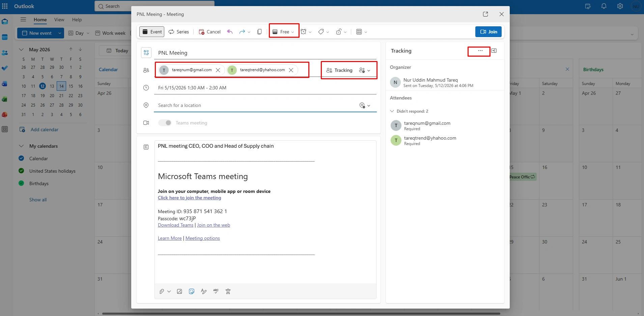Open Tracking pane more options ellipsis
This screenshot has width=644, height=316.
[480, 51]
